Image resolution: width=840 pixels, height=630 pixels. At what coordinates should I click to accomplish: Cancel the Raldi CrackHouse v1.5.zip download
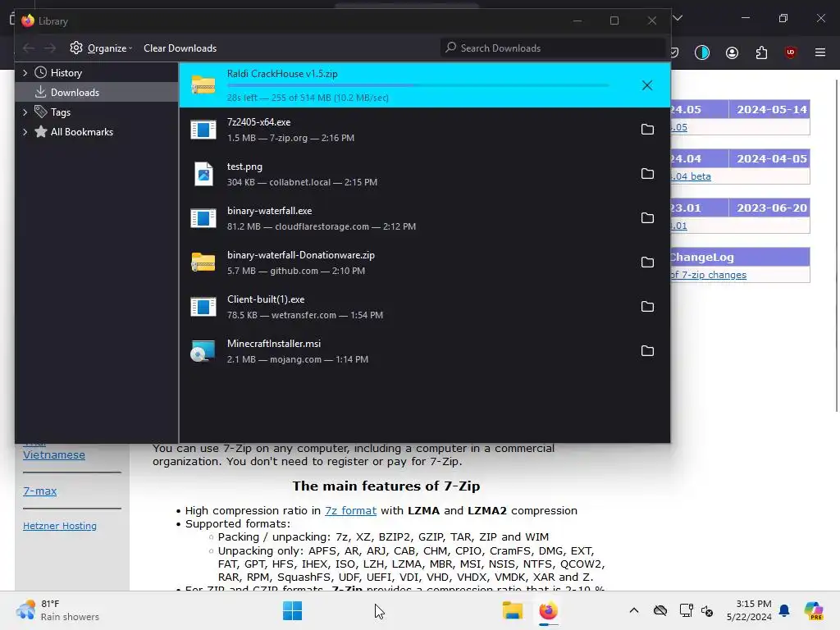pos(647,85)
